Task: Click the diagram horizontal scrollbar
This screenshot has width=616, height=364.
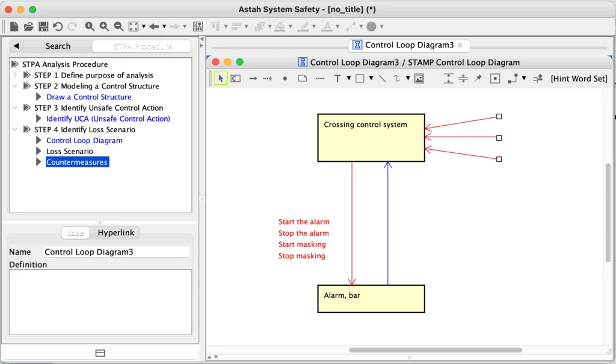Action: (436, 350)
